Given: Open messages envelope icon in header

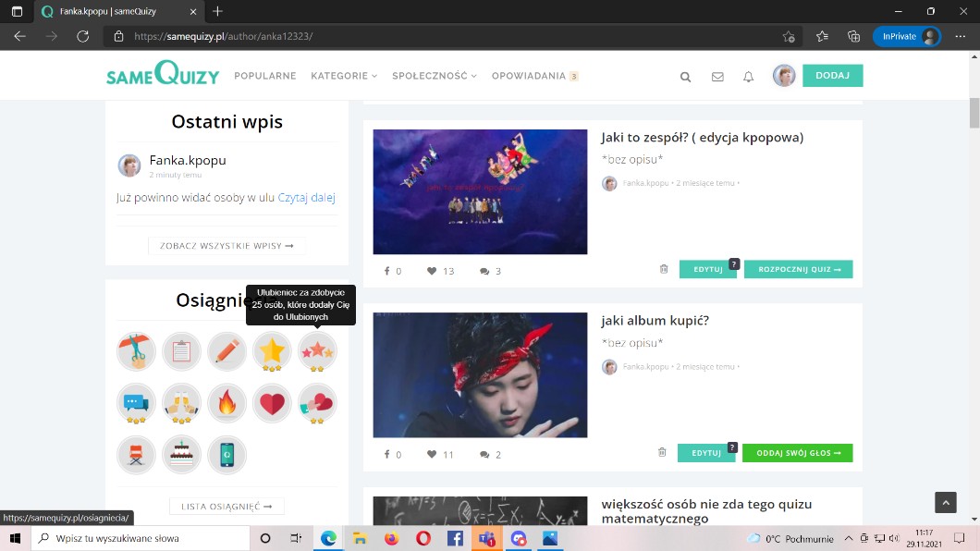Looking at the screenshot, I should (x=717, y=77).
